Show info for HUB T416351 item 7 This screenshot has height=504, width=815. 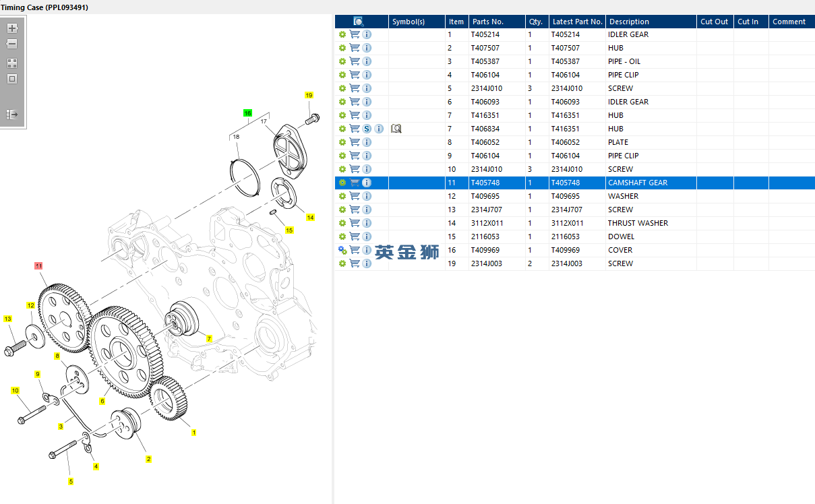point(367,115)
